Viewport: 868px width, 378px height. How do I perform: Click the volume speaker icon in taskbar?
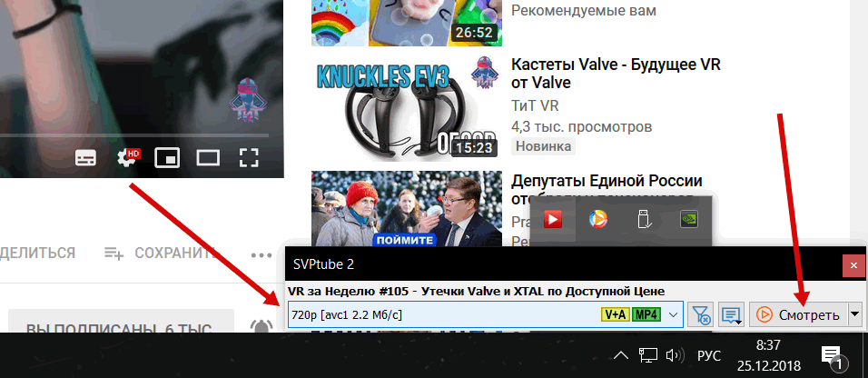coord(675,355)
